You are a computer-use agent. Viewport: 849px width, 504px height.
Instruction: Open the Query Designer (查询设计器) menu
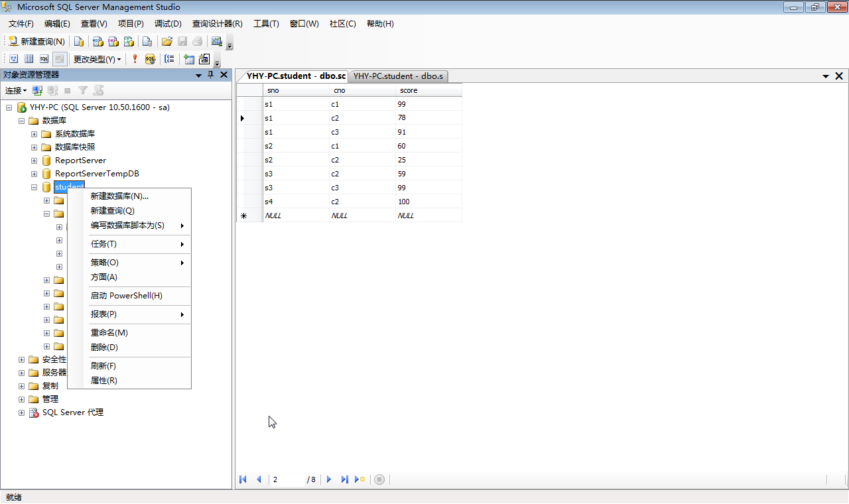tap(218, 24)
